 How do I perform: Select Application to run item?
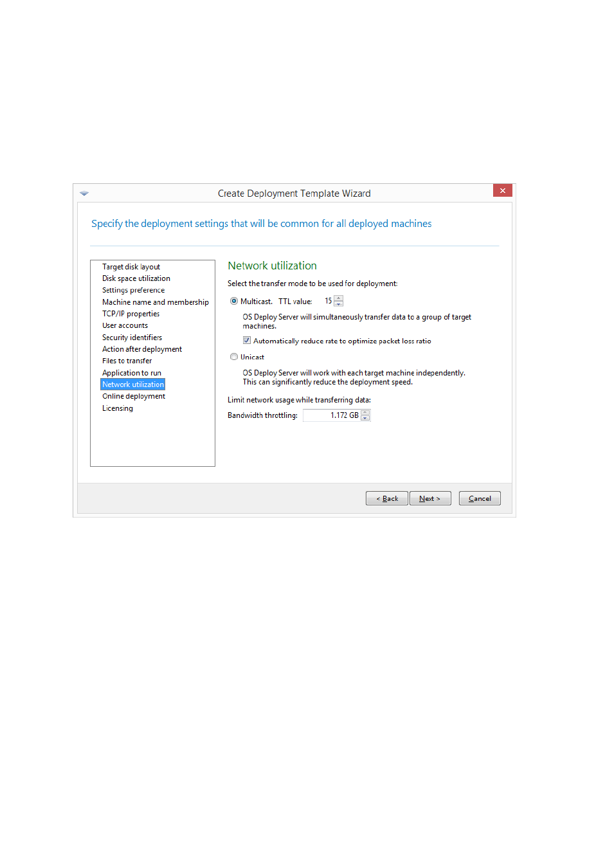tap(132, 373)
